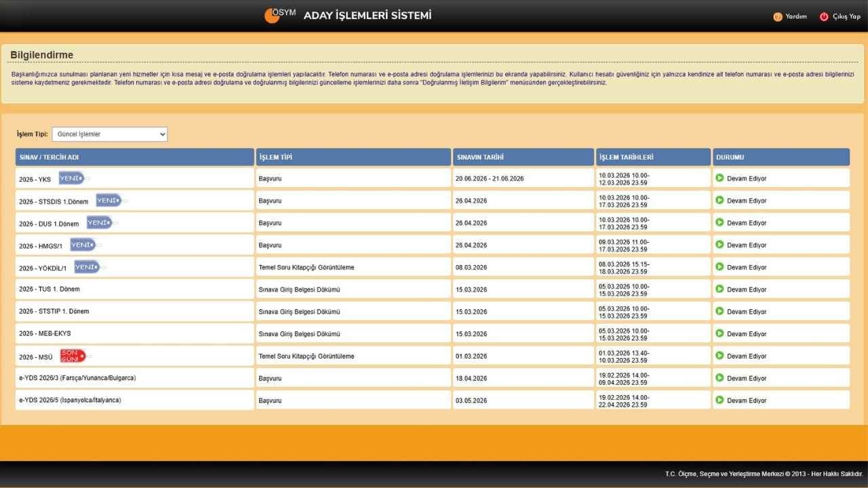This screenshot has width=868, height=488.
Task: Open Yardım help icon
Action: coord(778,17)
